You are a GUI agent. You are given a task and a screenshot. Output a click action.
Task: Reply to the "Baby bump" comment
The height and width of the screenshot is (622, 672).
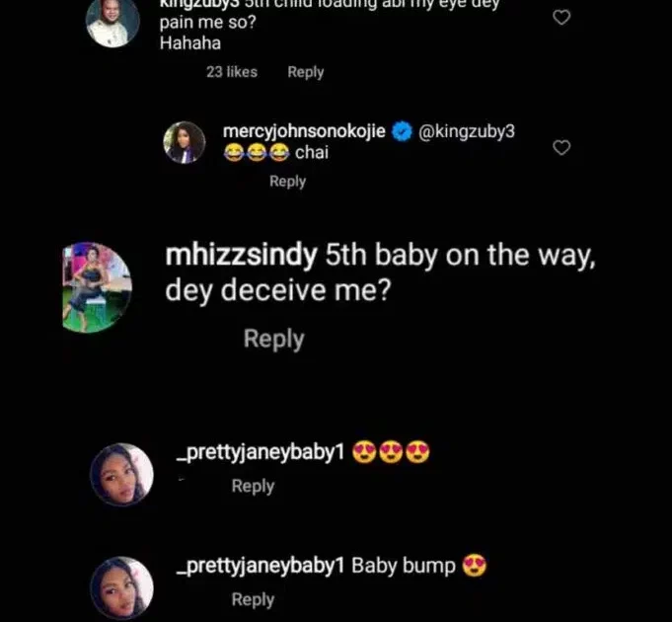pos(253,599)
